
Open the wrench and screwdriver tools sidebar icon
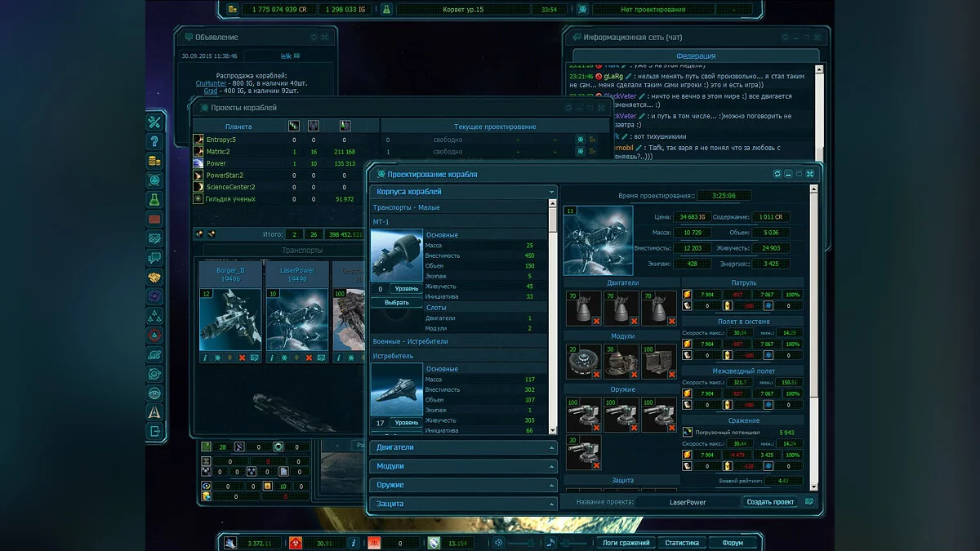[154, 122]
